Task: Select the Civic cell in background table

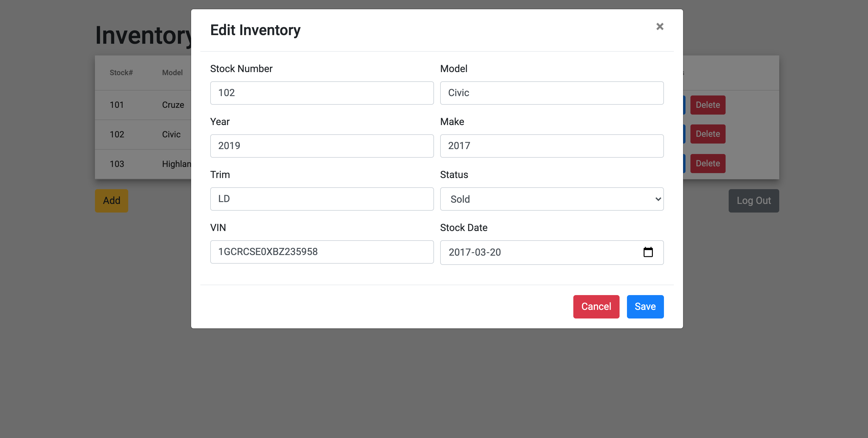Action: click(x=171, y=134)
